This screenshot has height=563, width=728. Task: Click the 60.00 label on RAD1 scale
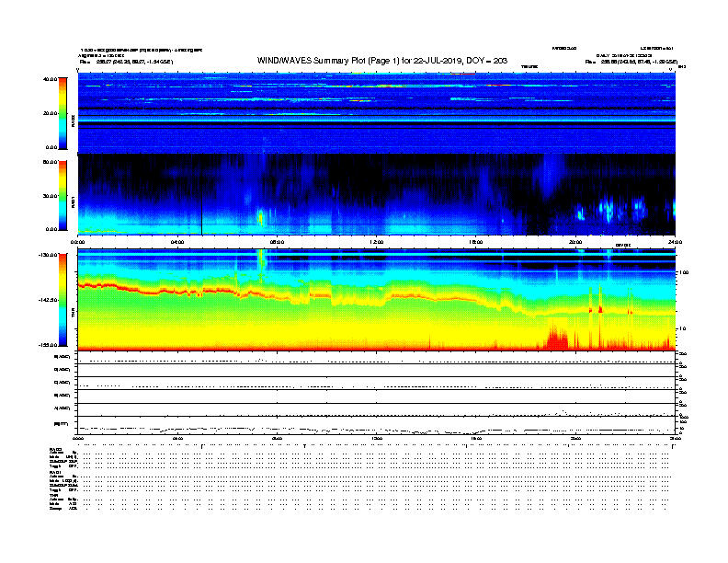(x=50, y=162)
